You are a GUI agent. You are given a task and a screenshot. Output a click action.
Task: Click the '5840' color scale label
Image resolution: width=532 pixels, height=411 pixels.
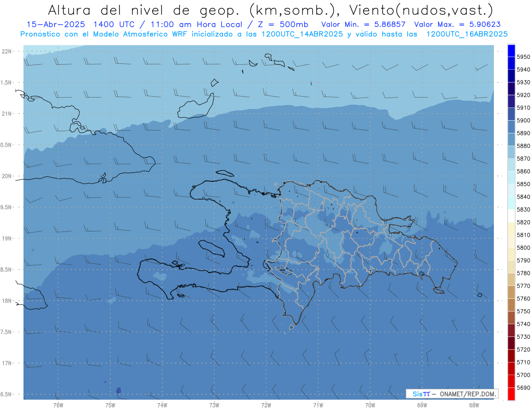[524, 197]
